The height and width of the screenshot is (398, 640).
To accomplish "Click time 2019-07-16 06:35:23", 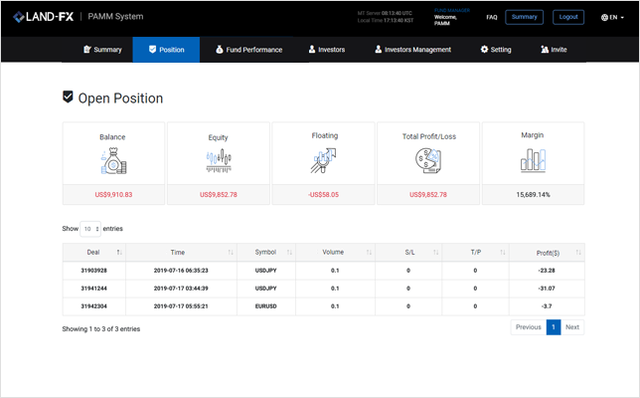I will pyautogui.click(x=181, y=271).
